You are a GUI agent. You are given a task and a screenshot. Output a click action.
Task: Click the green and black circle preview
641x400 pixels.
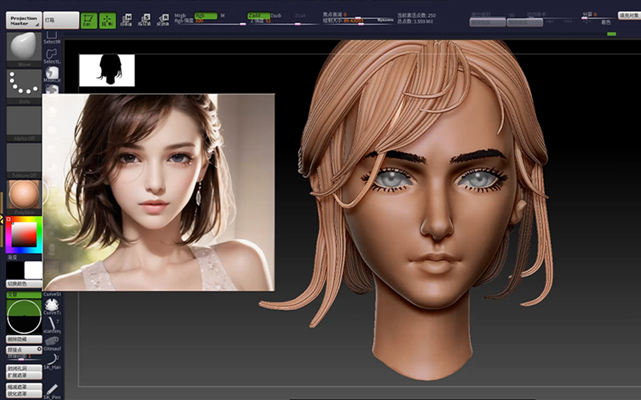(24, 317)
